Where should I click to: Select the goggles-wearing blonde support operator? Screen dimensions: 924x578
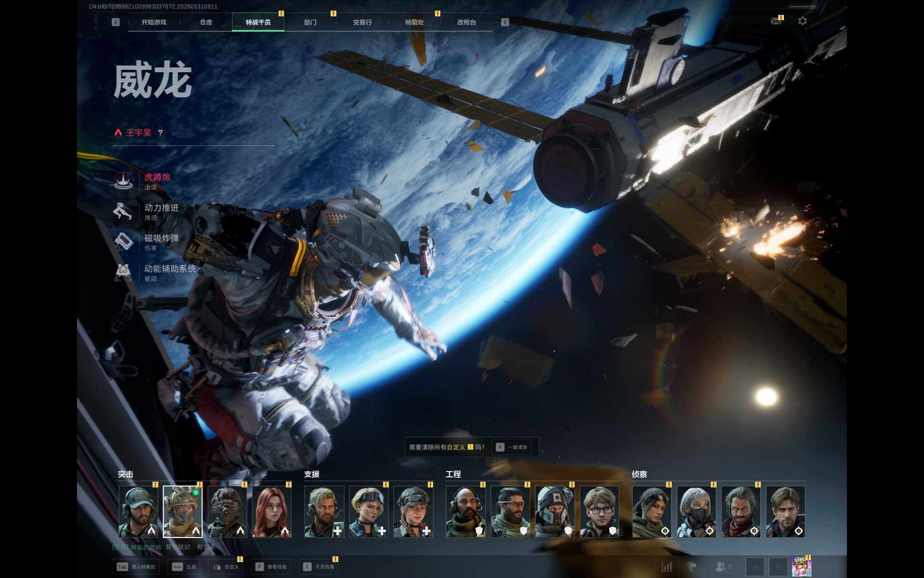[x=369, y=512]
